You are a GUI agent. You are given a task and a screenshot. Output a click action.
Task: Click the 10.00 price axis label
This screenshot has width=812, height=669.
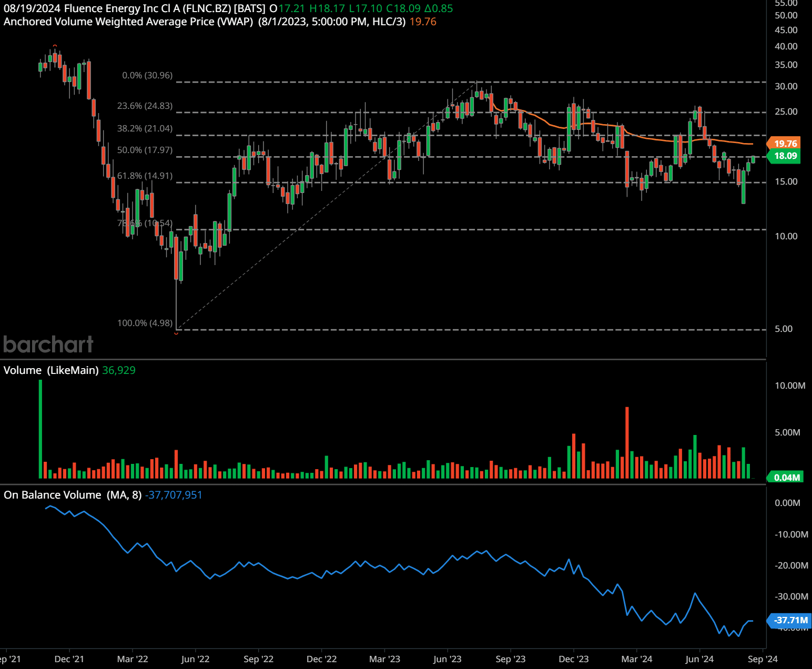[786, 236]
